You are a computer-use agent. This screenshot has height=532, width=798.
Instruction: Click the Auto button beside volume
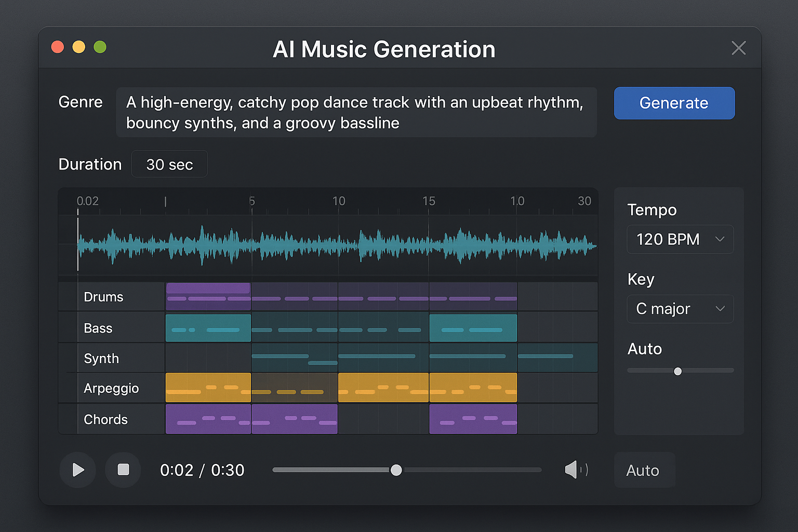644,470
